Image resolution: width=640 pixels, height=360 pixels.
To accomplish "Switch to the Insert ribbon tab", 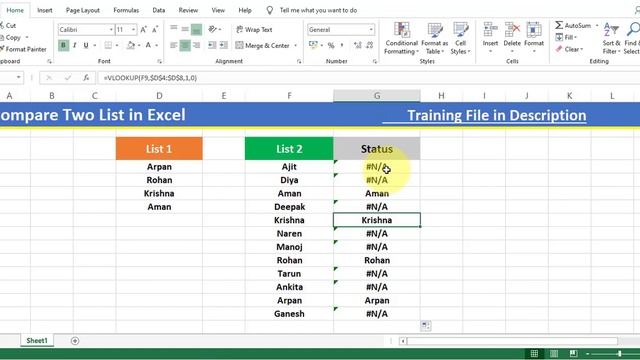I will click(x=45, y=10).
